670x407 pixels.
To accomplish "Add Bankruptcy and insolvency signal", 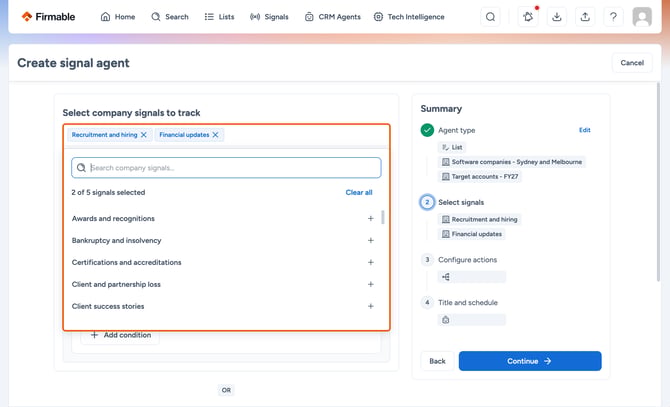I will (x=370, y=240).
